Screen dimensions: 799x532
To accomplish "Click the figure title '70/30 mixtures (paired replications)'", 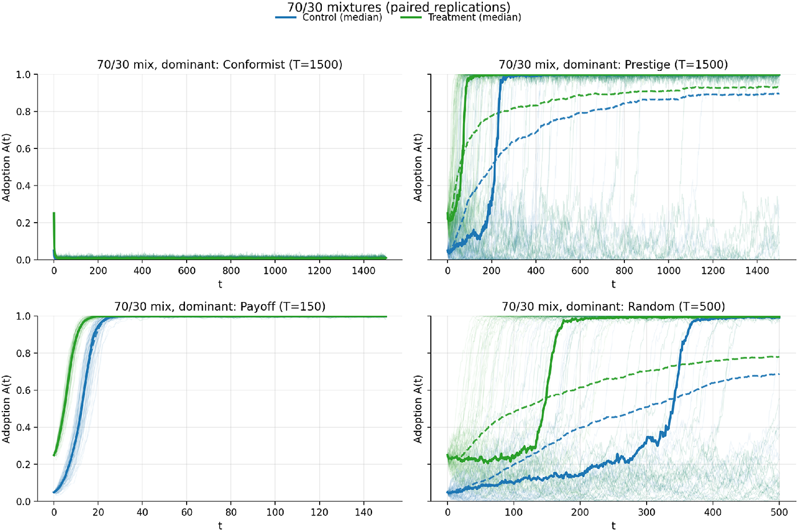I will 399,7.
